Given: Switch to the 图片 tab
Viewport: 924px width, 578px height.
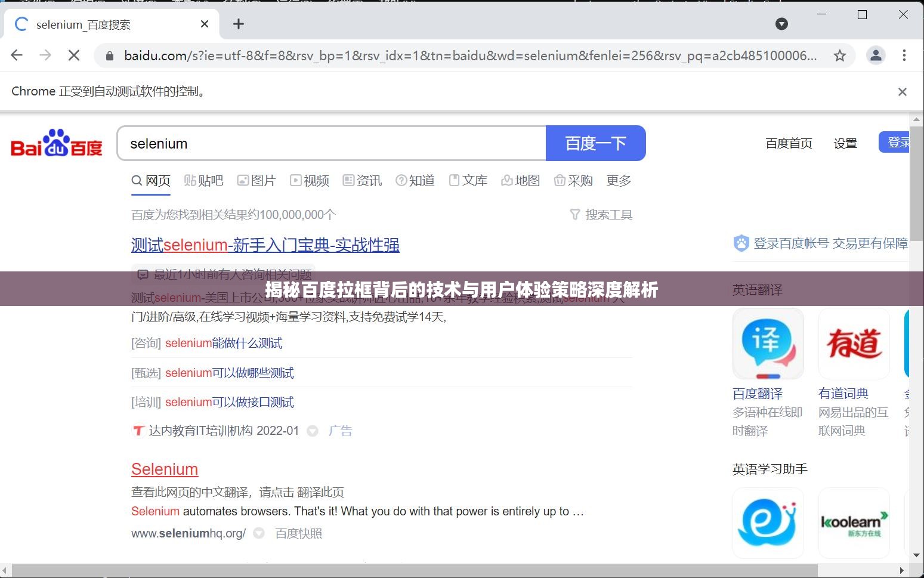Looking at the screenshot, I should (x=257, y=181).
